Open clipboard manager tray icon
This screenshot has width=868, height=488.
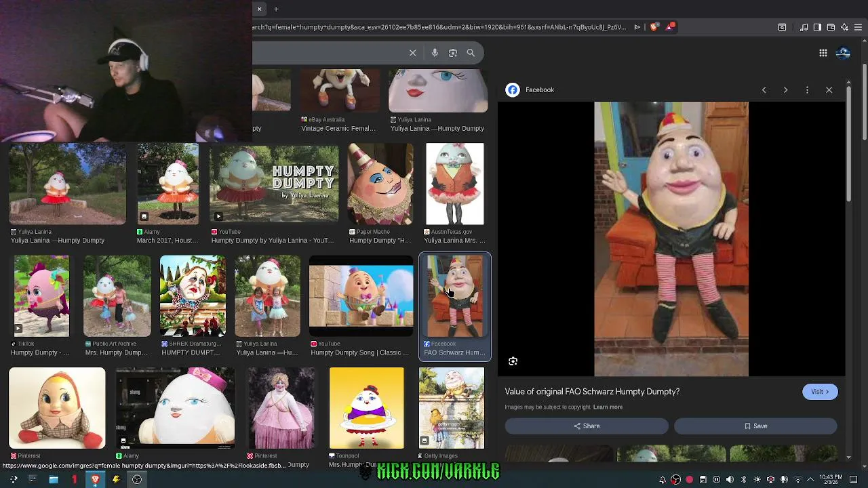(703, 480)
